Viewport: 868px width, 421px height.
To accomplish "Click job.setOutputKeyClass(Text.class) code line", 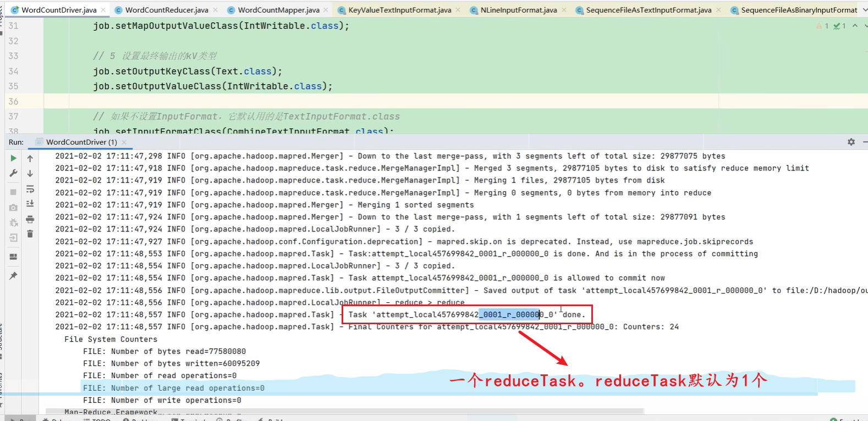I will pyautogui.click(x=188, y=71).
